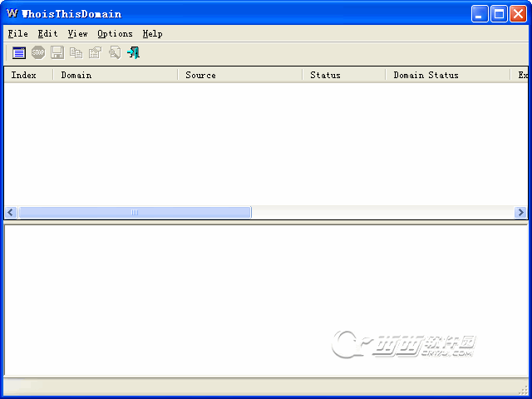The height and width of the screenshot is (399, 532).
Task: Click the Exit door icon
Action: pyautogui.click(x=133, y=53)
